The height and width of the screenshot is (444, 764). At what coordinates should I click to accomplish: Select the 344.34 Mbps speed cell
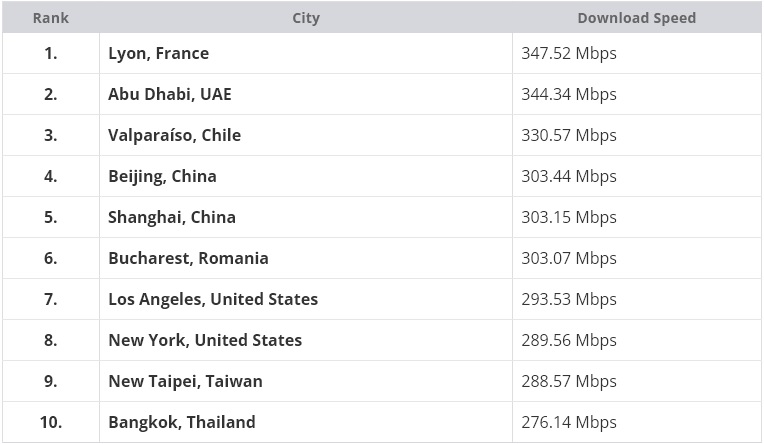569,94
